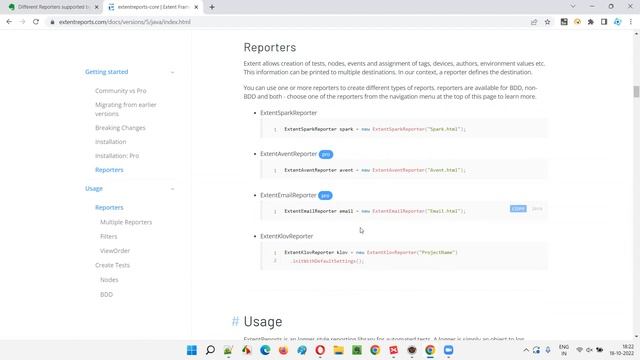Click the ExtentSparkReporter bullet text
The height and width of the screenshot is (360, 640).
(x=288, y=113)
